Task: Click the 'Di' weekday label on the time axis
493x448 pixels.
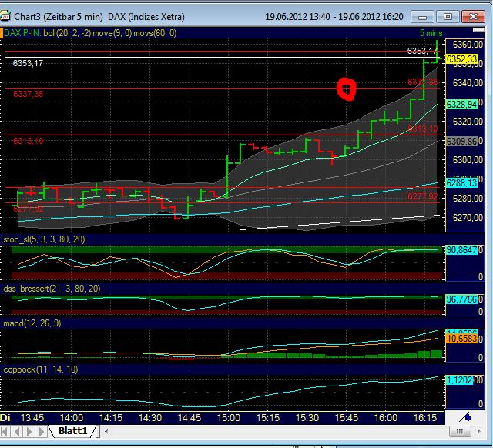Action: (5, 418)
